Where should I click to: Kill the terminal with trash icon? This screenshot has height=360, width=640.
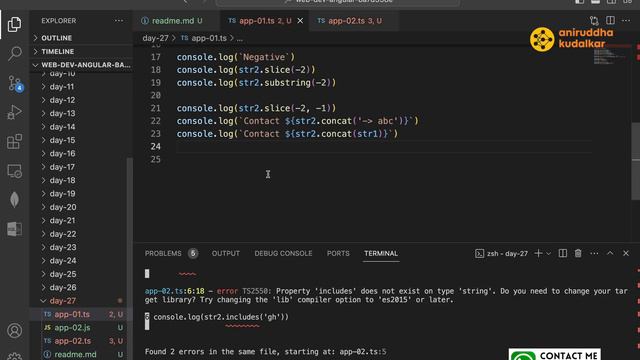(578, 253)
